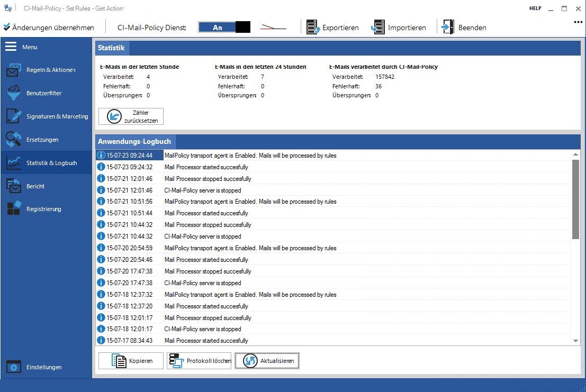The image size is (586, 392).
Task: Select log row 15-07-21 12:01:46 CI-Mail-Policy server is stopped
Action: click(332, 190)
